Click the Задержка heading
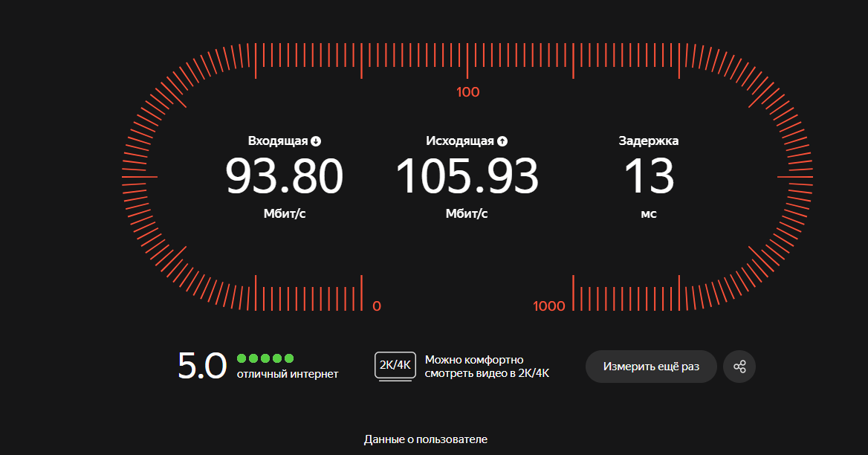Image resolution: width=868 pixels, height=455 pixels. [649, 141]
